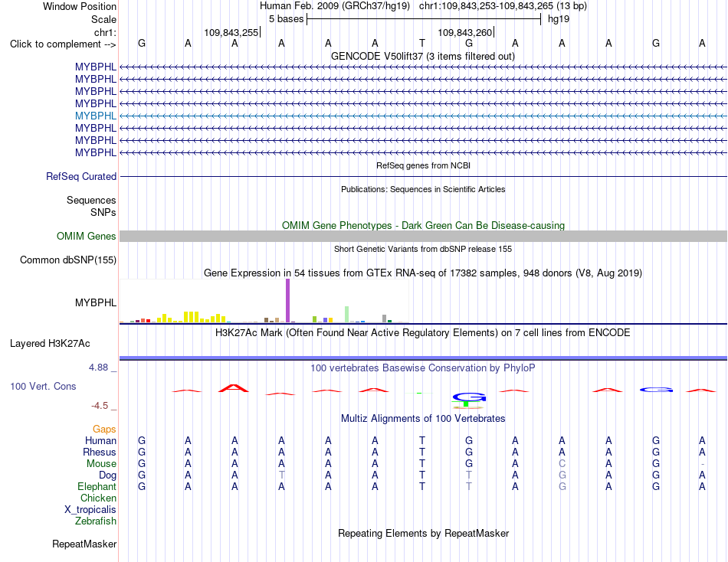Click the light C base in Mouse row
This screenshot has width=728, height=562.
(x=562, y=464)
